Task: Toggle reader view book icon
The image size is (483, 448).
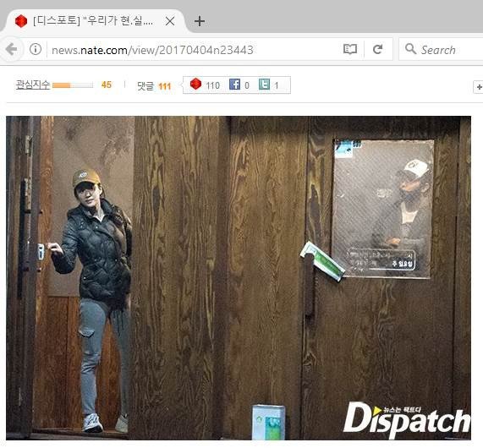Action: (x=350, y=49)
